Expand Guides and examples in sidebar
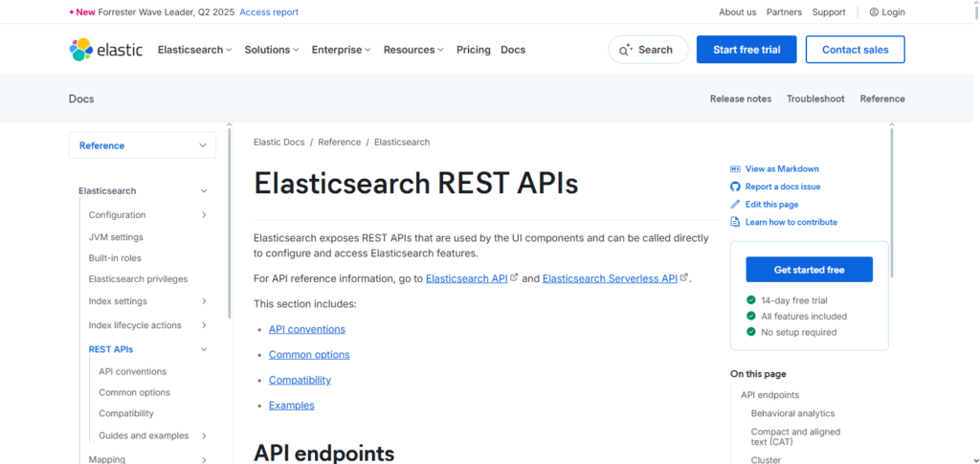This screenshot has width=980, height=464. [204, 436]
